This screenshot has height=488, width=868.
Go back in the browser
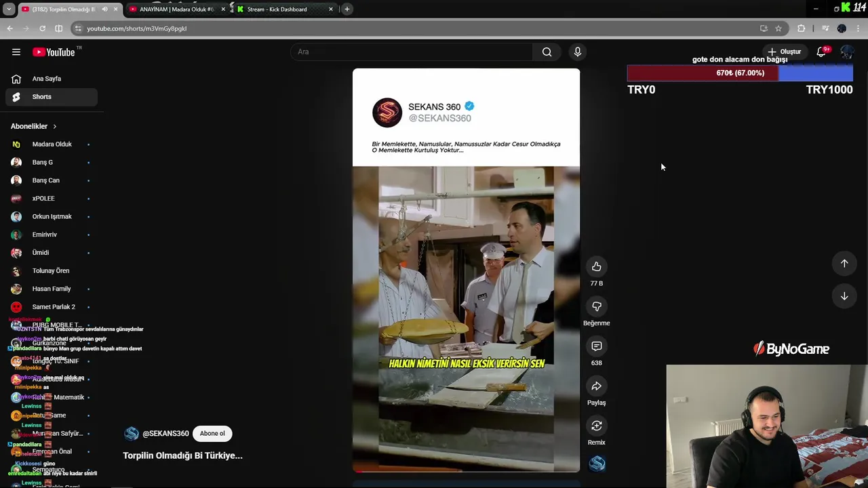(x=9, y=28)
